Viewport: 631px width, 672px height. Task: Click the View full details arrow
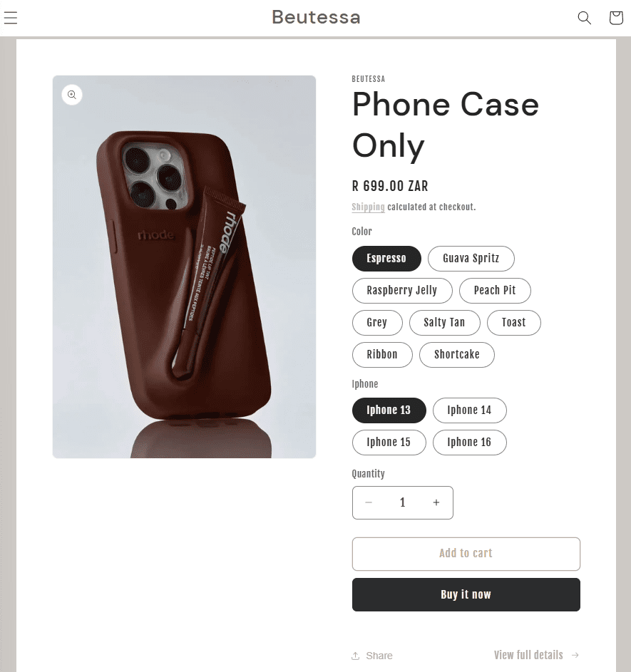pyautogui.click(x=575, y=656)
